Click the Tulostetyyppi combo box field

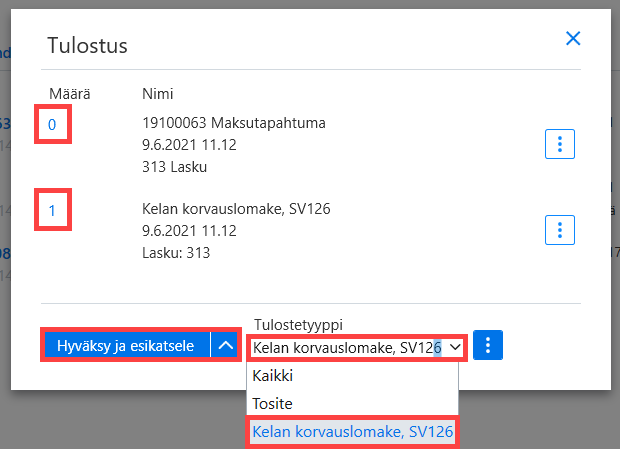(357, 348)
